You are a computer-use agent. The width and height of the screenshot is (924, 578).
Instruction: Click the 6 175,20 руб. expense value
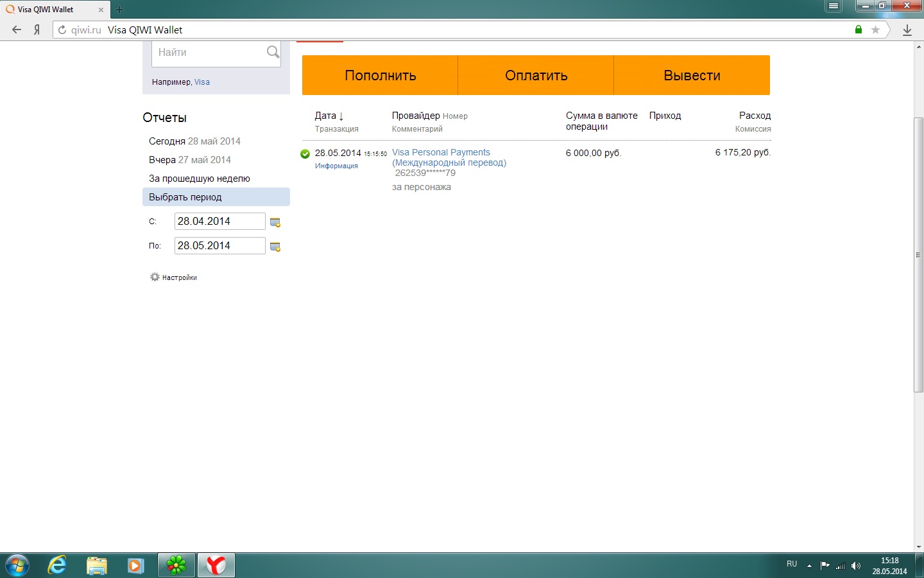coord(743,152)
